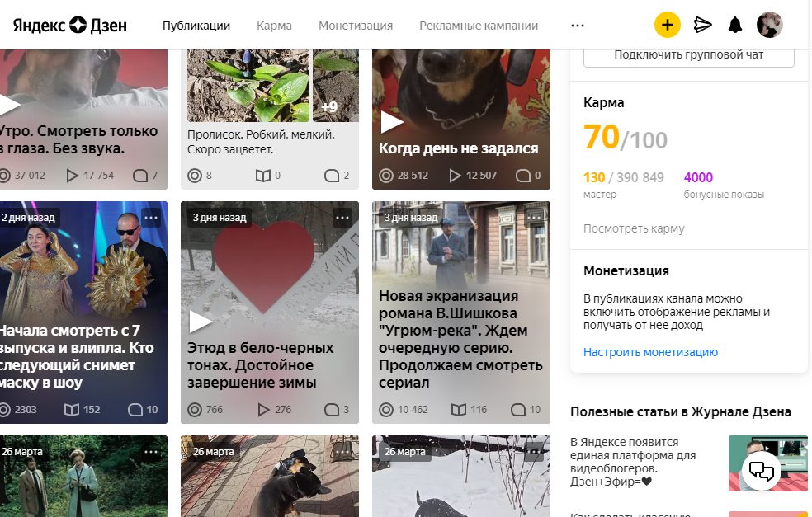
Task: Click the 'Настроить монетизацию' link
Action: point(650,352)
